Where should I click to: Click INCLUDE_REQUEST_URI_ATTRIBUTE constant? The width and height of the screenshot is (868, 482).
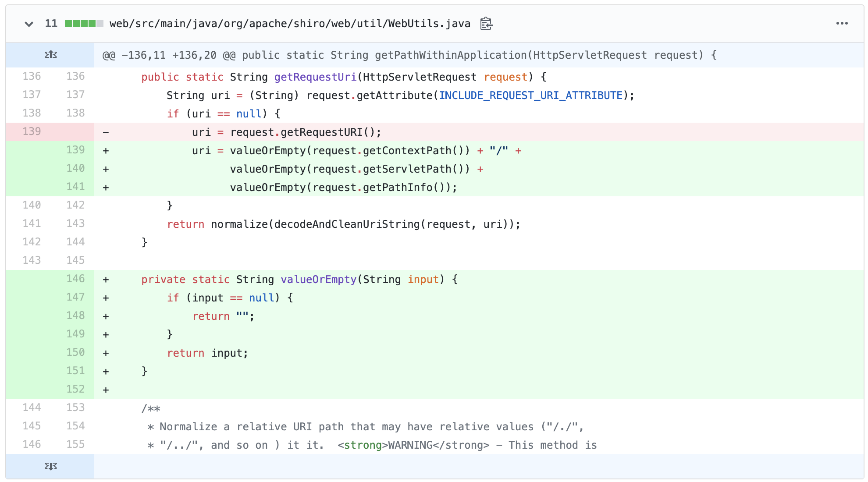pyautogui.click(x=530, y=96)
